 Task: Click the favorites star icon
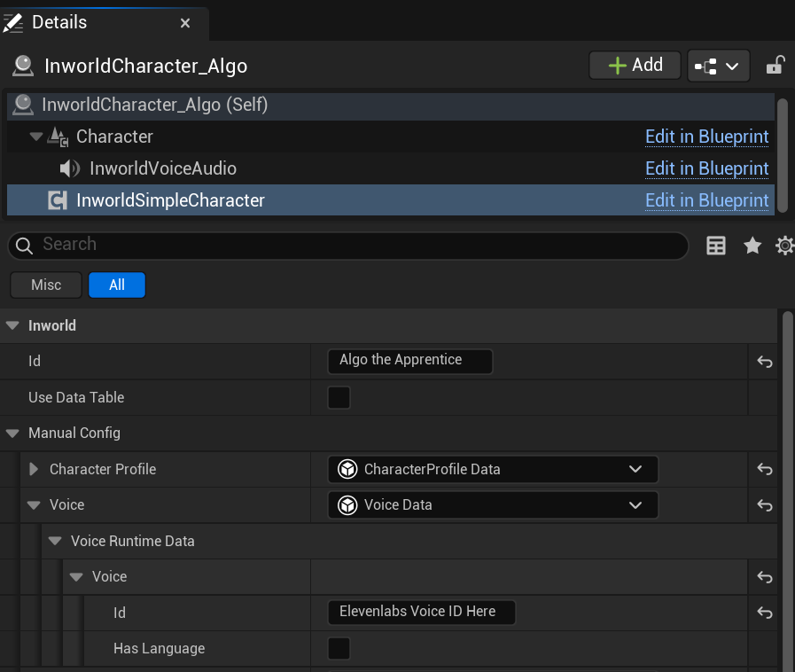(x=752, y=246)
